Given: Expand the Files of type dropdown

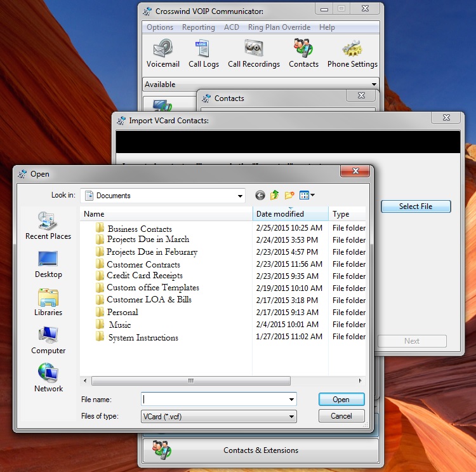Looking at the screenshot, I should tap(291, 417).
